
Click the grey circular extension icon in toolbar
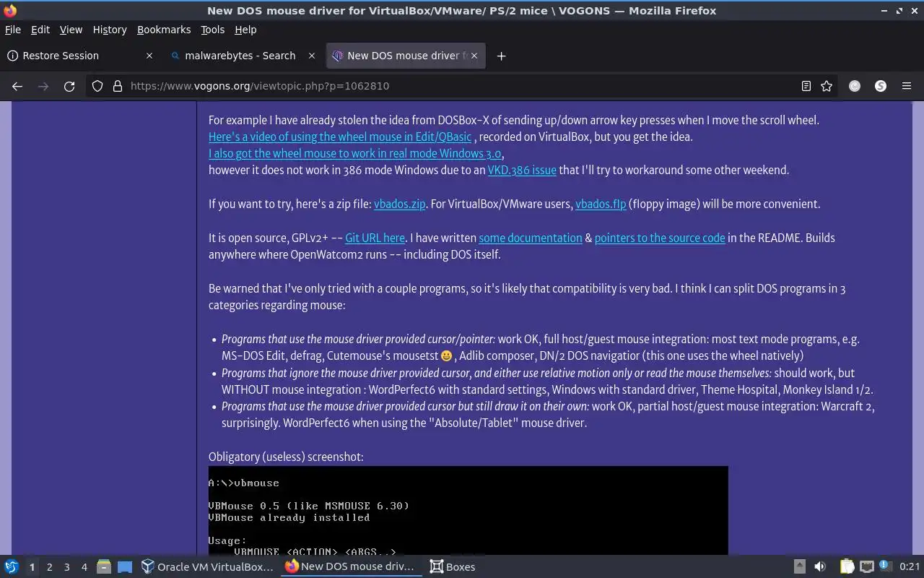855,86
